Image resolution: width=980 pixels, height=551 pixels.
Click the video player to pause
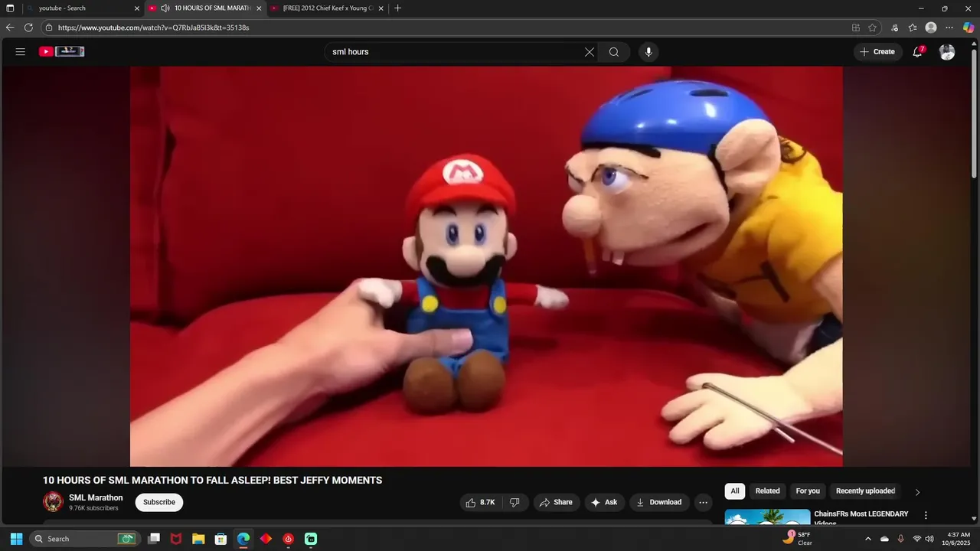(x=486, y=266)
